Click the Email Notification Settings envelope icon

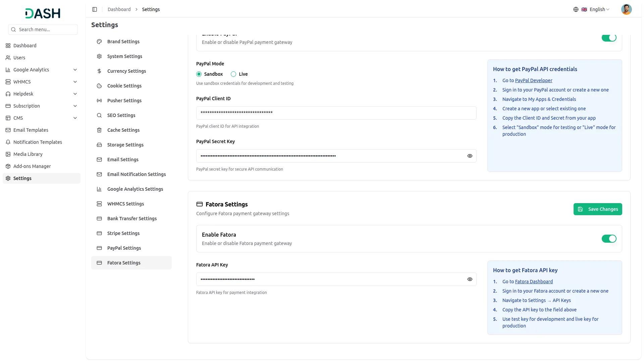tap(99, 174)
